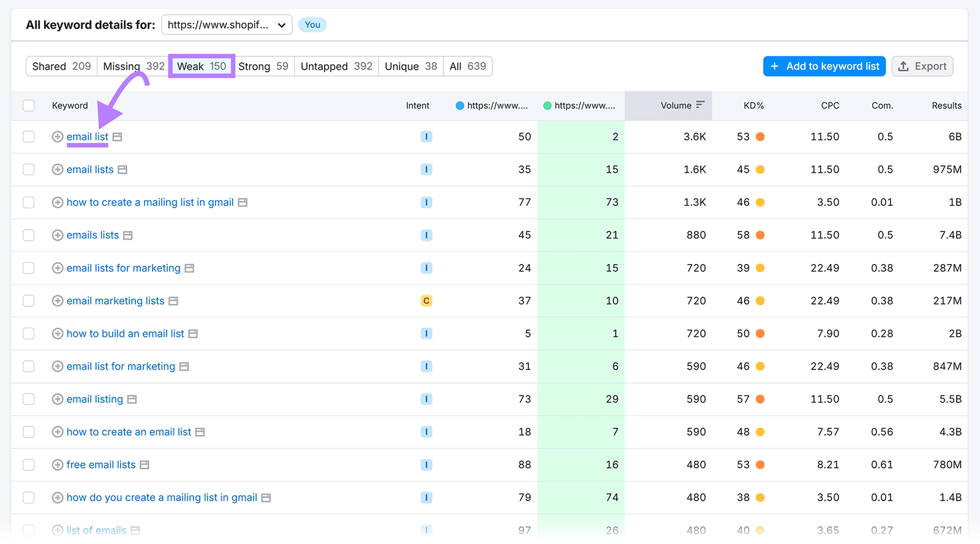Expand the Export options button
This screenshot has height=544, width=980.
[x=922, y=66]
